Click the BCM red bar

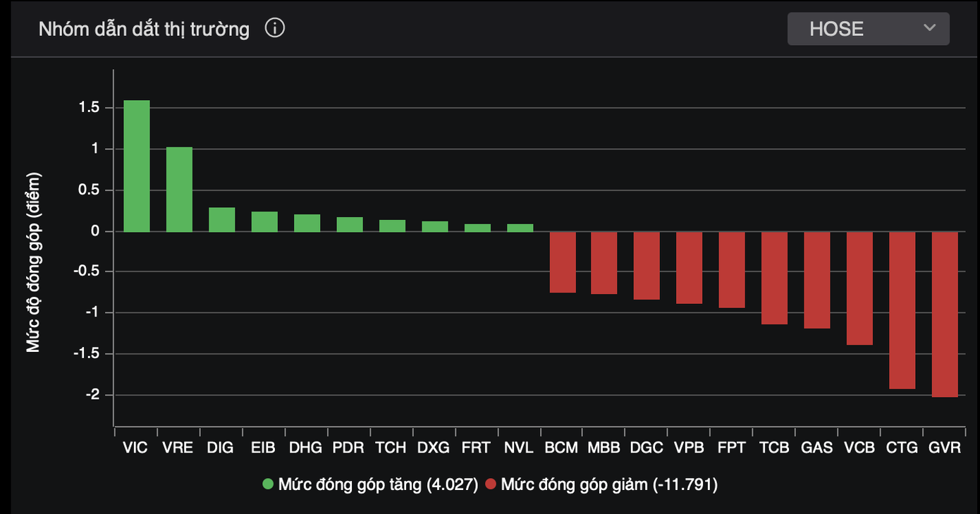[x=563, y=262]
